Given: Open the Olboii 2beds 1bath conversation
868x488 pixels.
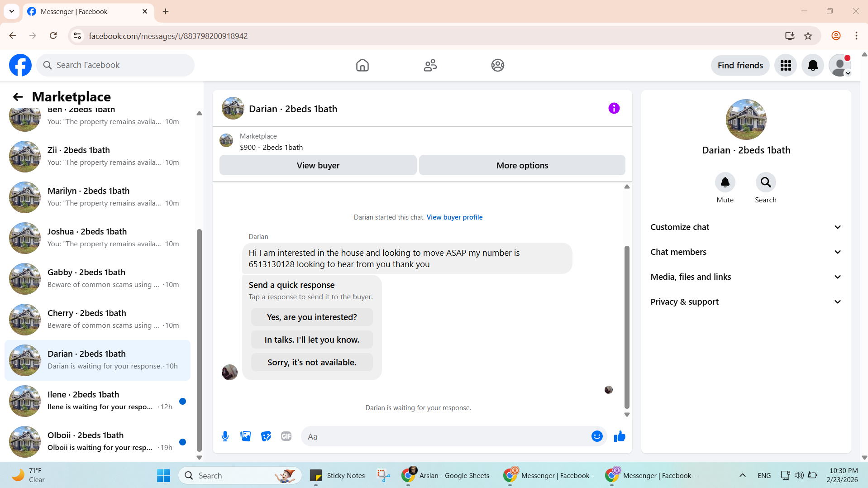Looking at the screenshot, I should pos(97,442).
